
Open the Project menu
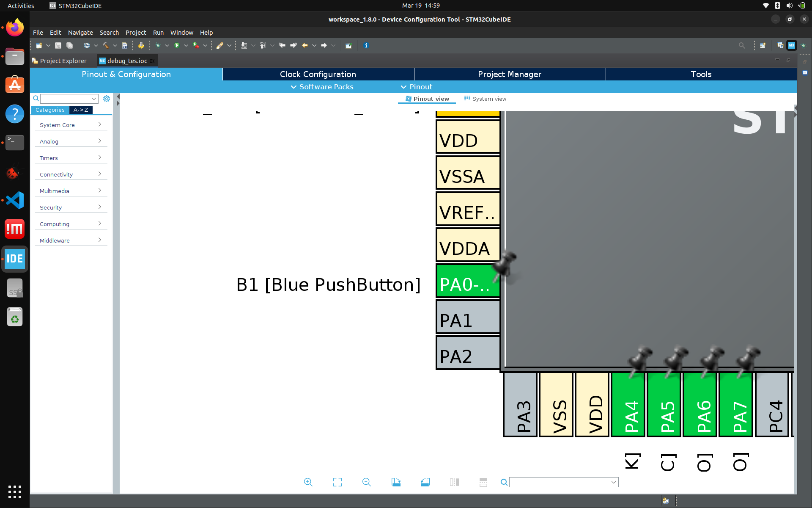pyautogui.click(x=136, y=33)
